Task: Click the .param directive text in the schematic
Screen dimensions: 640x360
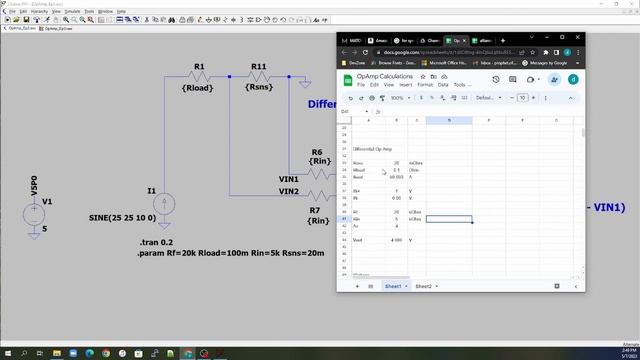Action: tap(231, 253)
